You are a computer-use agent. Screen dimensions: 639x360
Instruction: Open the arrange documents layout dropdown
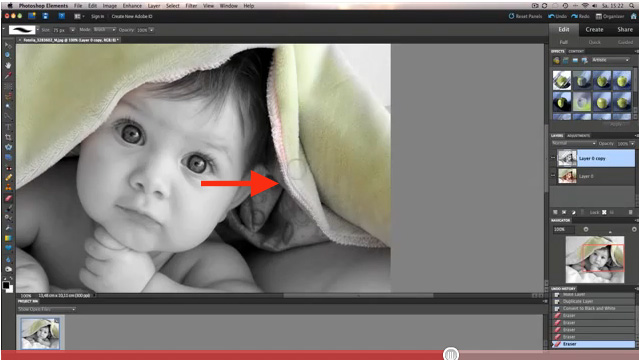(79, 16)
